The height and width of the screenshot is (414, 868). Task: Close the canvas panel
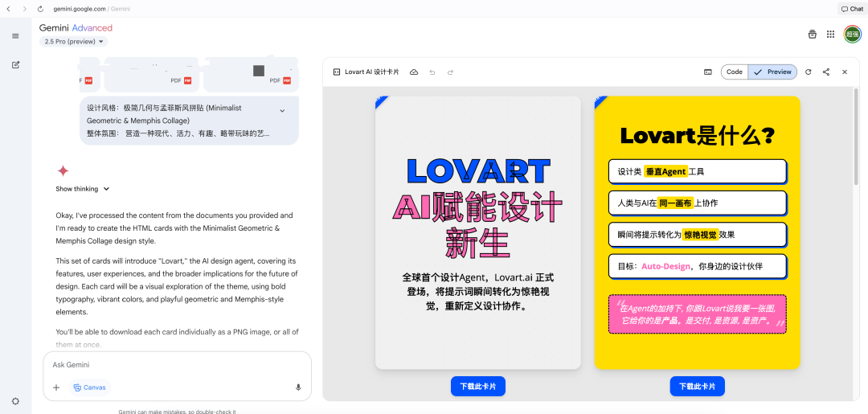(x=845, y=72)
